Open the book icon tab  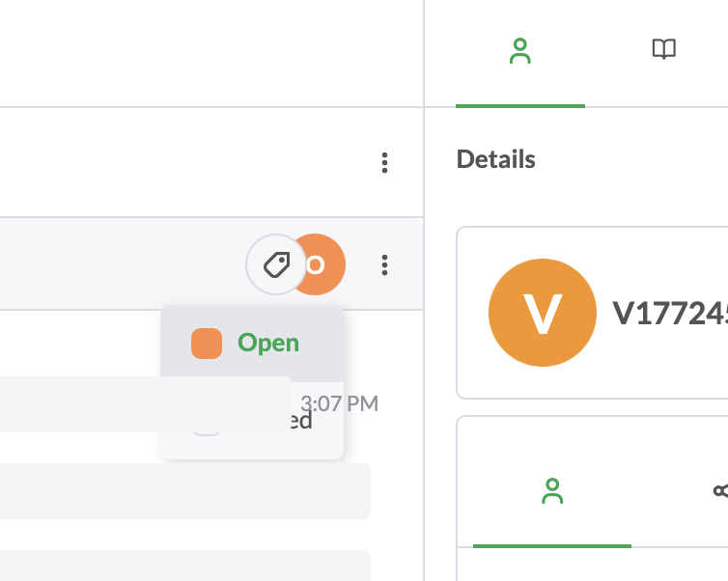663,50
